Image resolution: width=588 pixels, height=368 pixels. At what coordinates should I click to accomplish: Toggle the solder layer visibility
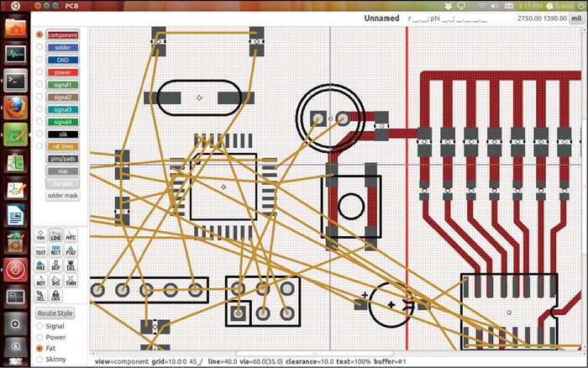click(63, 48)
